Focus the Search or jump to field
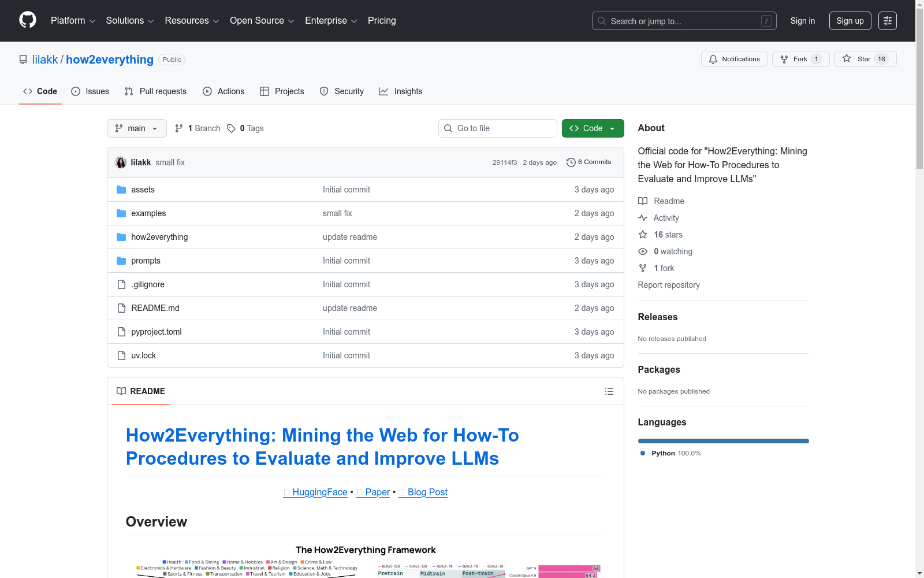The height and width of the screenshot is (578, 924). (x=684, y=21)
